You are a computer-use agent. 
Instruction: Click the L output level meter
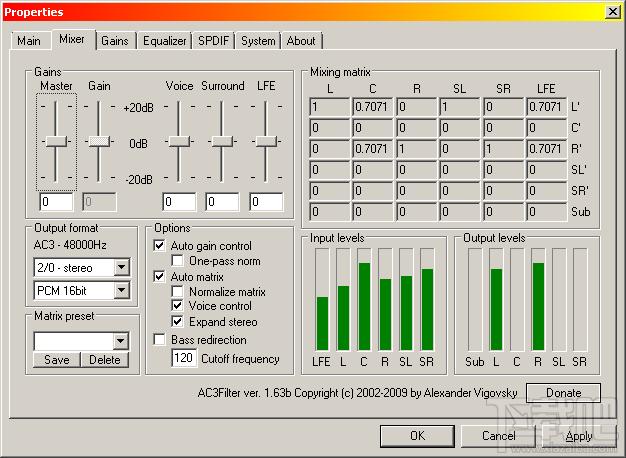496,299
